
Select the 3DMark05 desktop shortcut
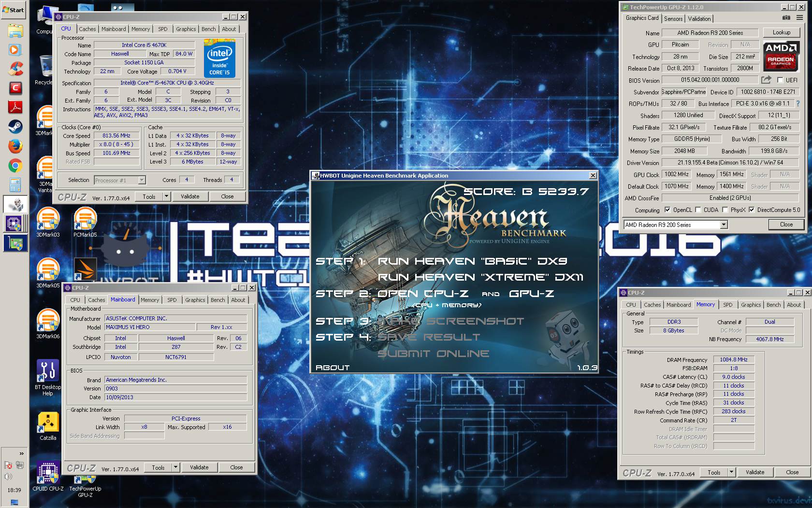click(48, 273)
